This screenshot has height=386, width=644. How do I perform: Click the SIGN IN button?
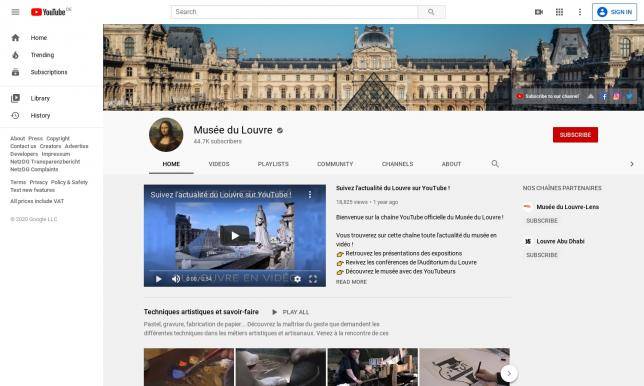tap(614, 12)
